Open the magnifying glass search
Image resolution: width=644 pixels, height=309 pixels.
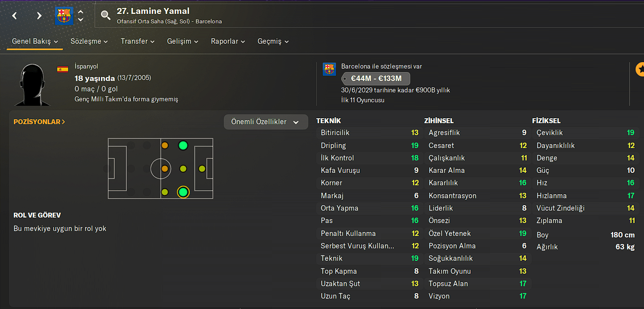[105, 15]
